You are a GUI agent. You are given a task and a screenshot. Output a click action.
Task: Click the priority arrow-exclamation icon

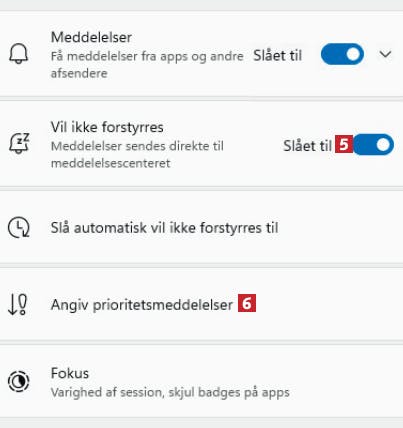(17, 304)
